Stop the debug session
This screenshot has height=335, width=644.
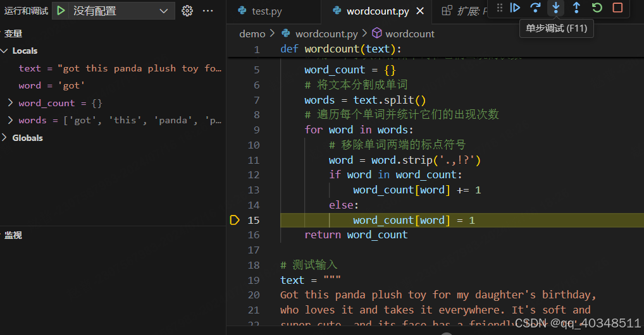tap(617, 8)
